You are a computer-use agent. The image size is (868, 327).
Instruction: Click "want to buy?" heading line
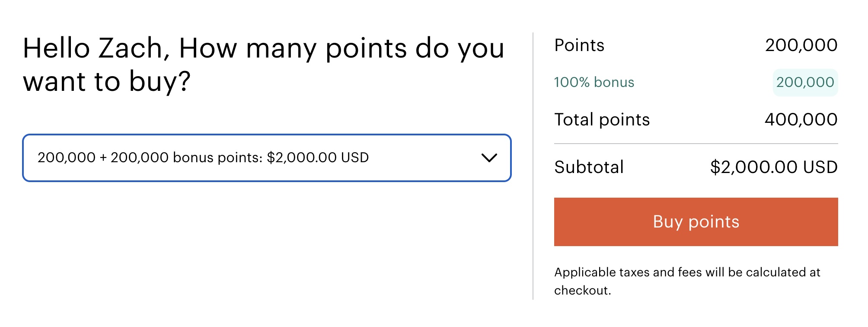(x=107, y=82)
